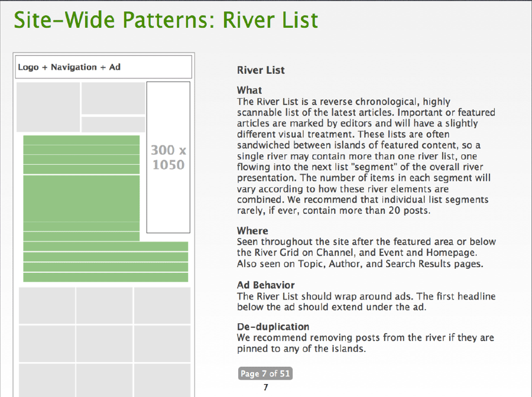Click the top-left gray cell of the bottom grid
This screenshot has width=532, height=397.
(47, 305)
